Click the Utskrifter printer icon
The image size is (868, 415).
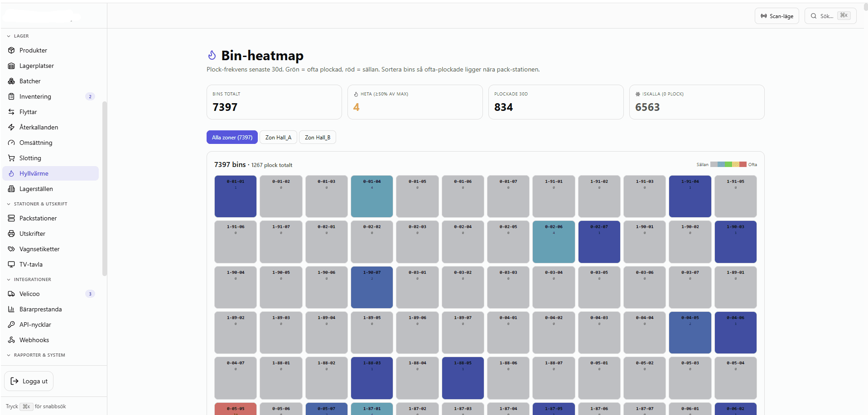pos(11,234)
